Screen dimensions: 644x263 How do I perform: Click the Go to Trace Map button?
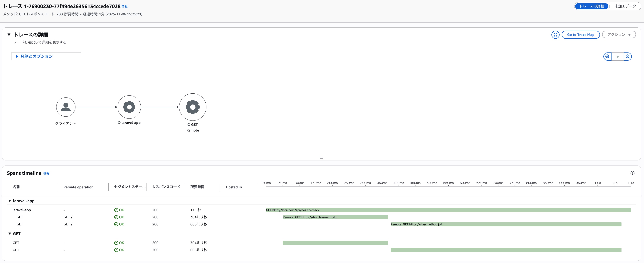581,35
